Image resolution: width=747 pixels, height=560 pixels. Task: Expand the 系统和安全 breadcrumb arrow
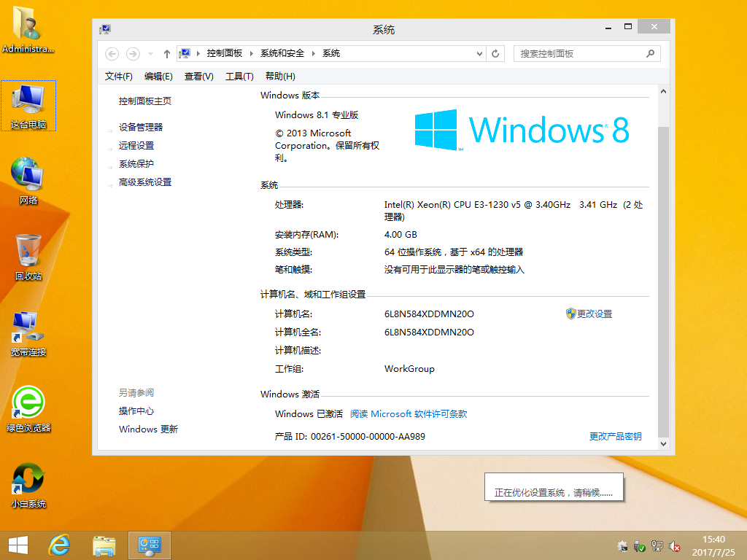[x=314, y=53]
